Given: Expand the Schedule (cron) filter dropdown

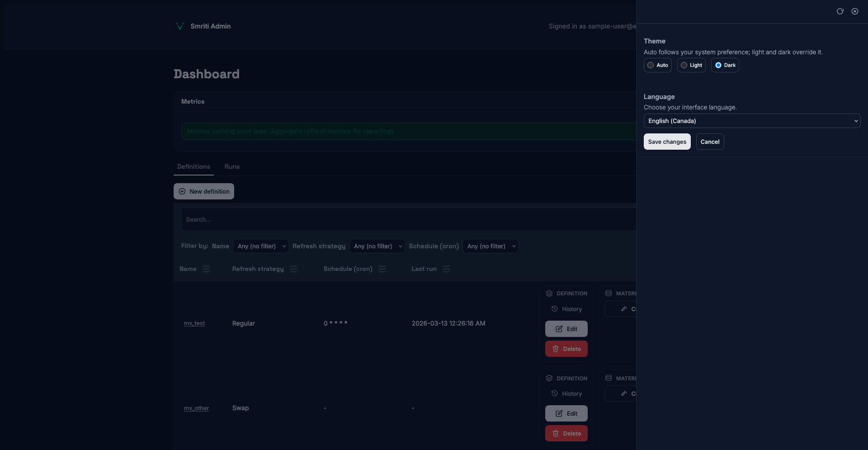Looking at the screenshot, I should coord(490,246).
